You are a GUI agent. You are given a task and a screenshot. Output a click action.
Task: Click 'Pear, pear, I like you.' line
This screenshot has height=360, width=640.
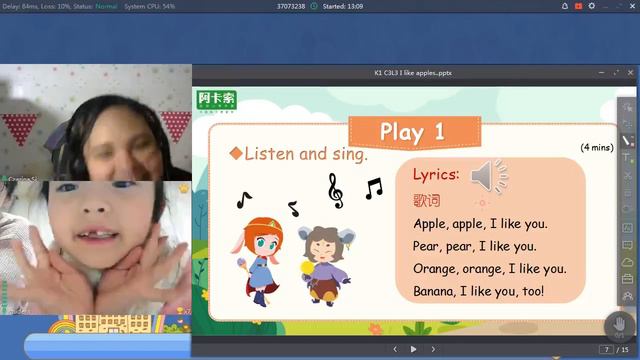pyautogui.click(x=475, y=246)
